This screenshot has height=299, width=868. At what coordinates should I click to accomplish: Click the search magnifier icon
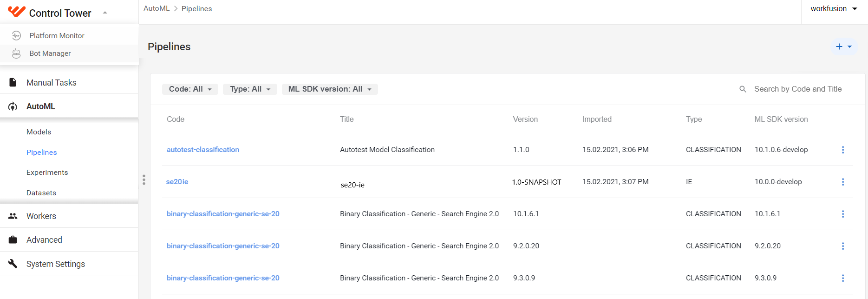(x=743, y=89)
